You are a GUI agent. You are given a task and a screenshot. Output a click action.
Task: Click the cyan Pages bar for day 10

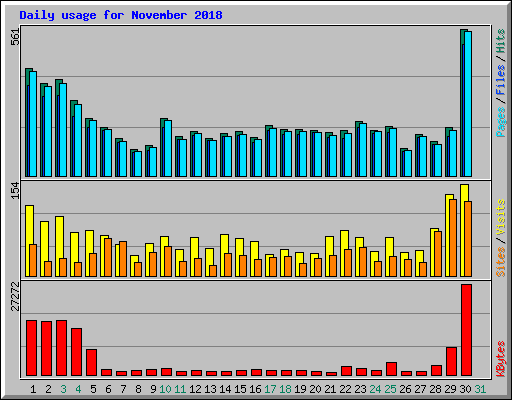pyautogui.click(x=168, y=148)
